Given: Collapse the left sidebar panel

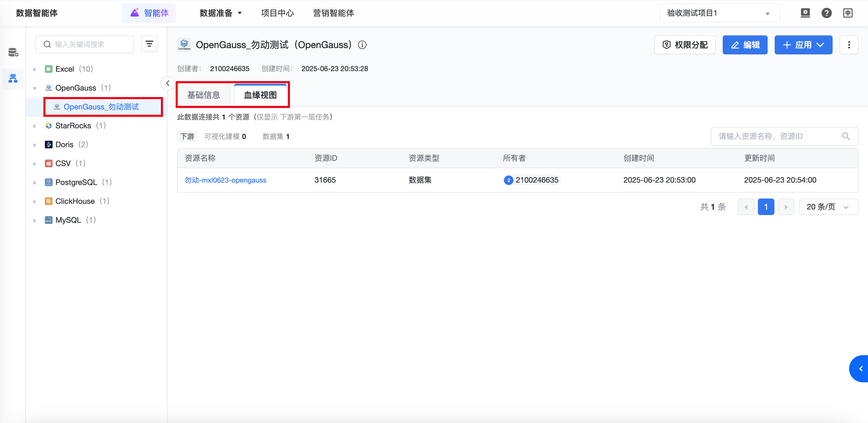Looking at the screenshot, I should [x=167, y=83].
